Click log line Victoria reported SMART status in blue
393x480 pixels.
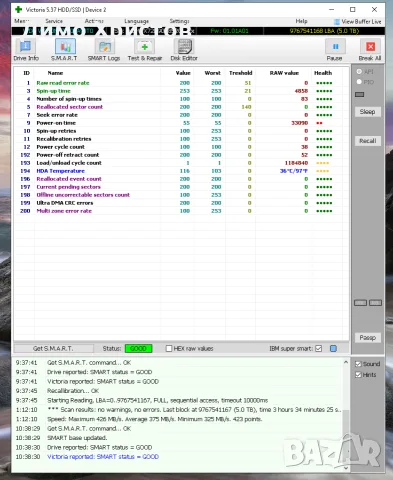coord(103,457)
